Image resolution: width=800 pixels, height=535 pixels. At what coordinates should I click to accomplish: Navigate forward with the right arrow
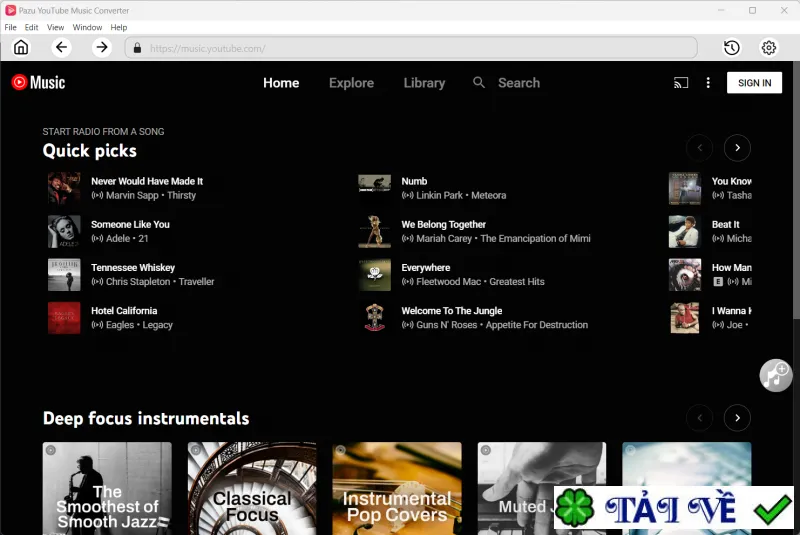[x=102, y=48]
